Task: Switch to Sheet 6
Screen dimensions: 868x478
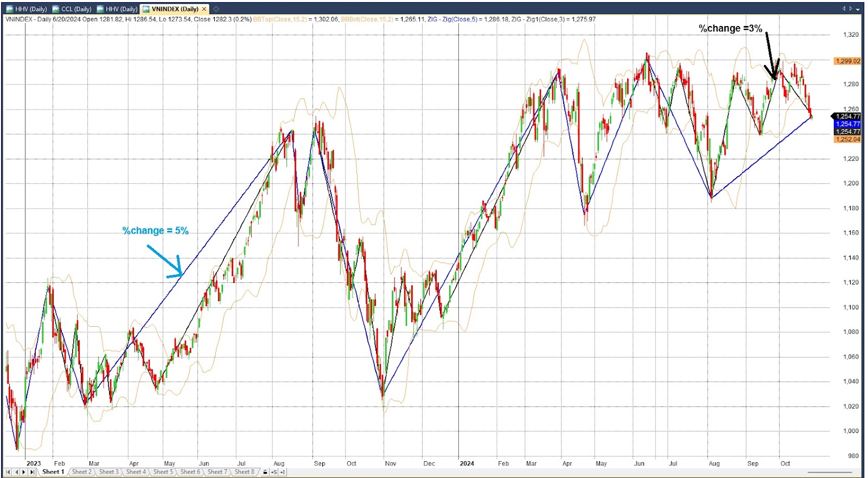Action: (x=190, y=472)
